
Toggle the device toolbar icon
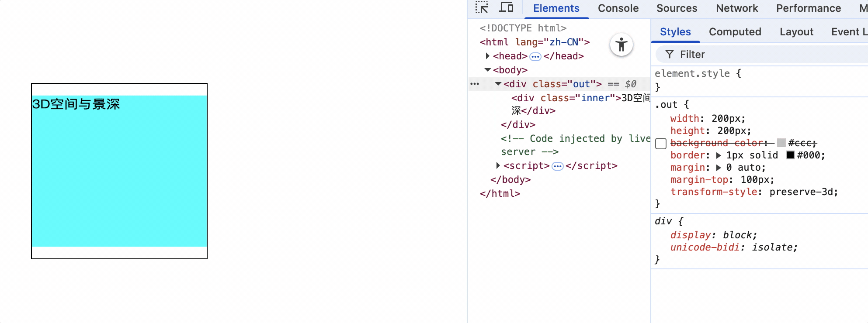point(507,8)
